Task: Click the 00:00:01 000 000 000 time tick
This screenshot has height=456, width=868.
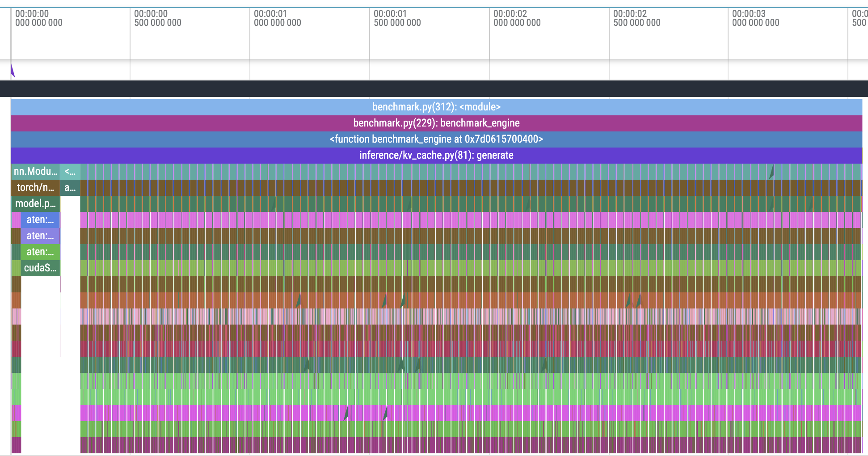Action: [278, 18]
